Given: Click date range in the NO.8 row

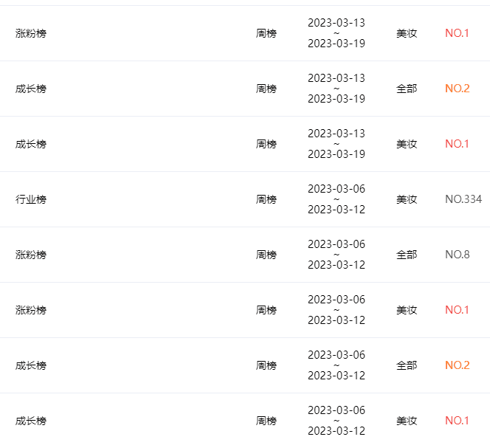Looking at the screenshot, I should pos(337,255).
